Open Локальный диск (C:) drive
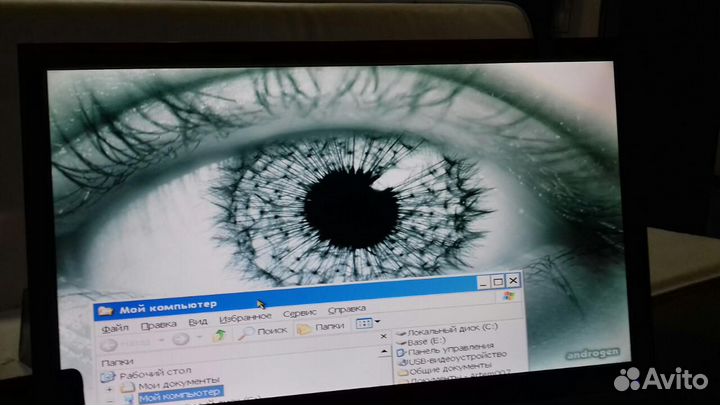The image size is (720, 405). tap(452, 328)
